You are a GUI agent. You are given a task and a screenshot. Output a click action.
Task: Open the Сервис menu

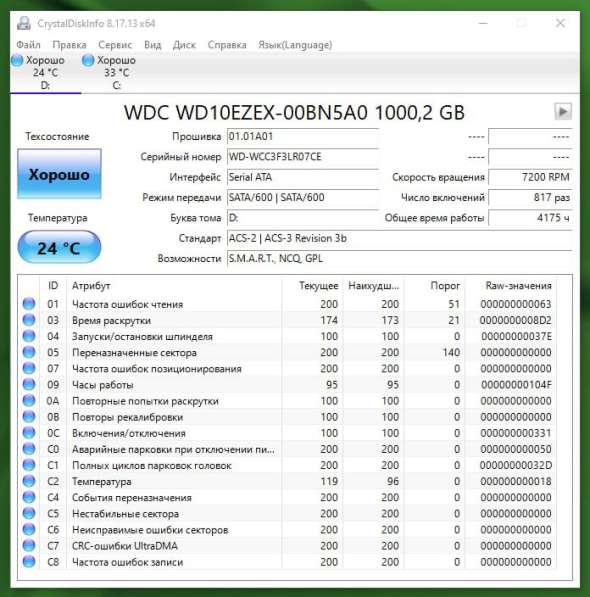115,45
